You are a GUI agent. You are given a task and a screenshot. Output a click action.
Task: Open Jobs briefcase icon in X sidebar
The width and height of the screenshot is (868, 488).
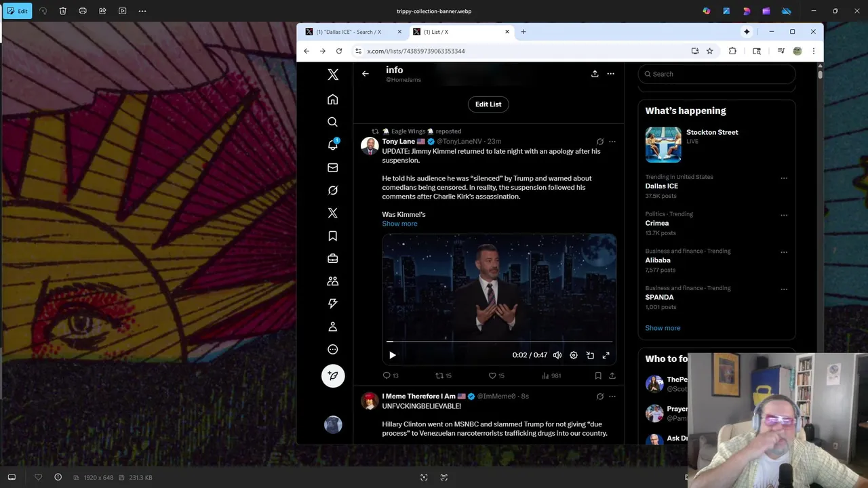[x=332, y=258]
